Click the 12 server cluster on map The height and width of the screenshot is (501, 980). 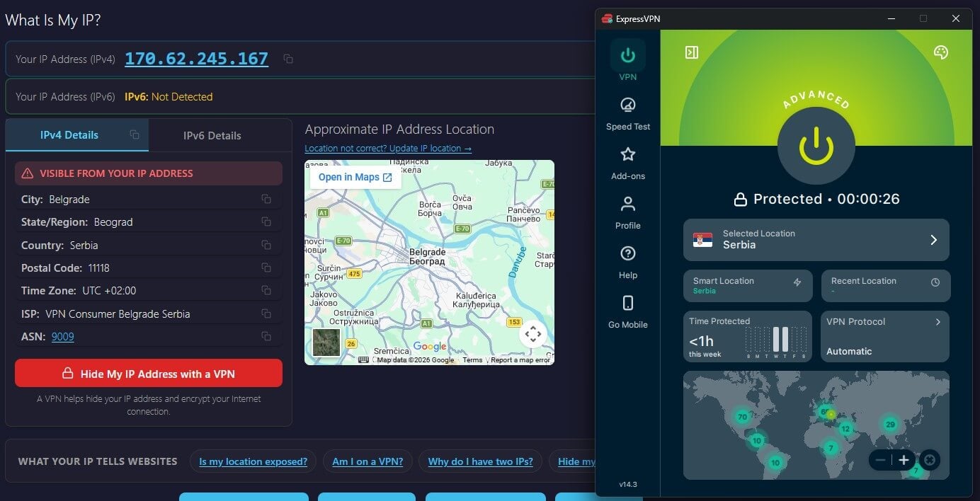845,429
